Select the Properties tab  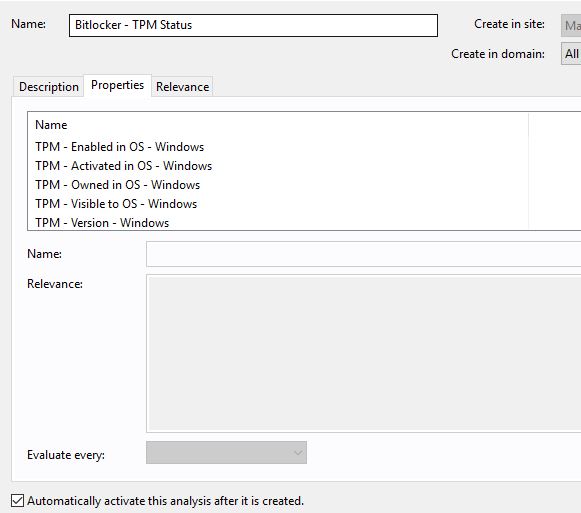click(117, 85)
